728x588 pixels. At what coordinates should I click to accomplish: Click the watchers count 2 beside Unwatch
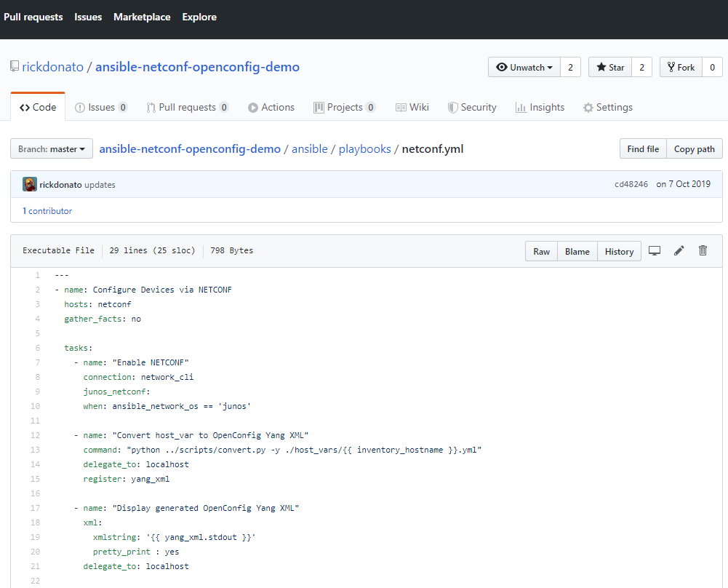click(x=571, y=68)
